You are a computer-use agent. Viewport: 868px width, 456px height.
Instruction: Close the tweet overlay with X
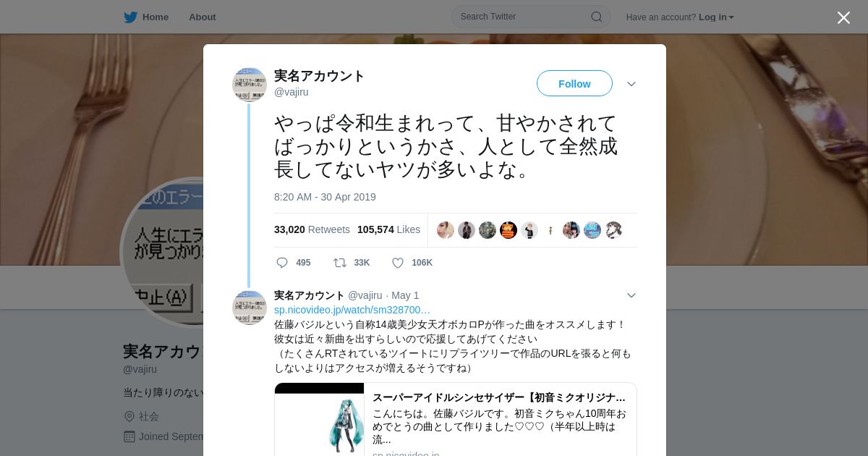coord(843,17)
